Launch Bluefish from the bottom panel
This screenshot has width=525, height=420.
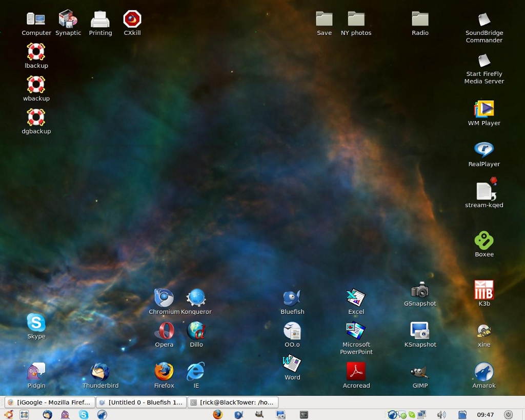click(x=239, y=415)
